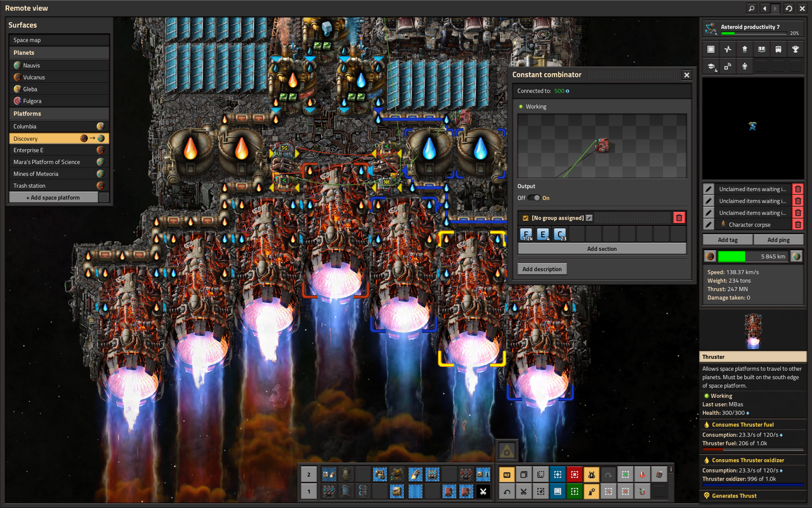Select Nauvis planet
812x508 pixels.
coord(59,65)
